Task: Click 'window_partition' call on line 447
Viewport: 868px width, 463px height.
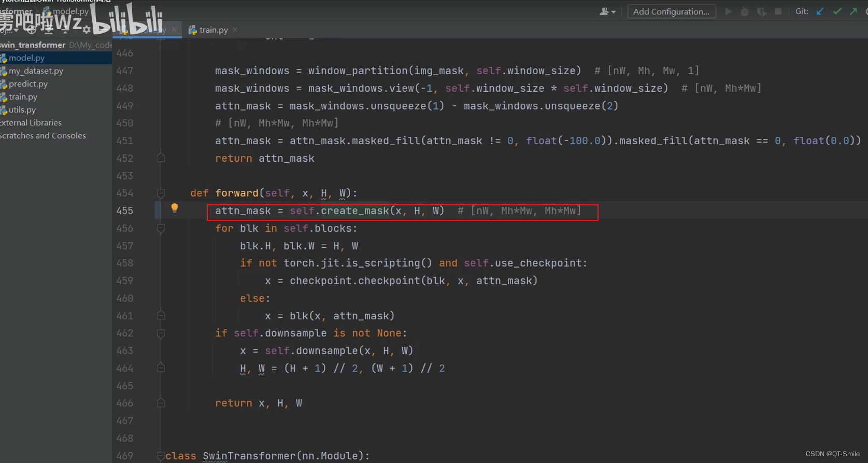Action: [x=358, y=71]
